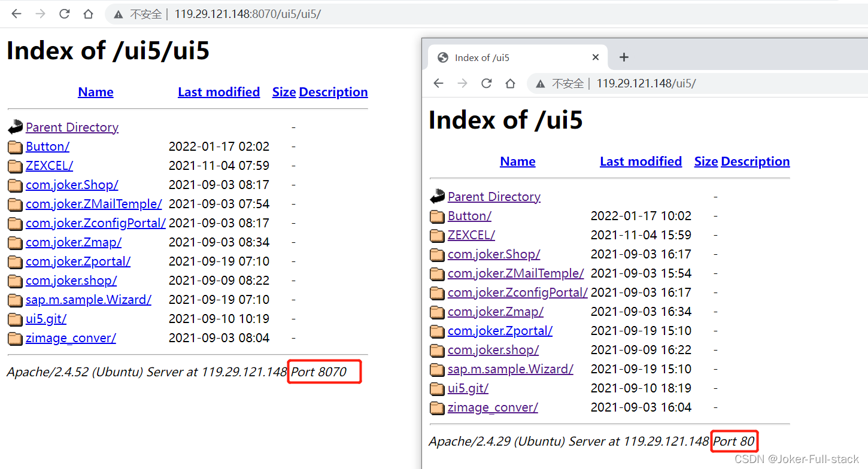Open sap.m.sample.Wizard/ in right listing

tap(511, 369)
